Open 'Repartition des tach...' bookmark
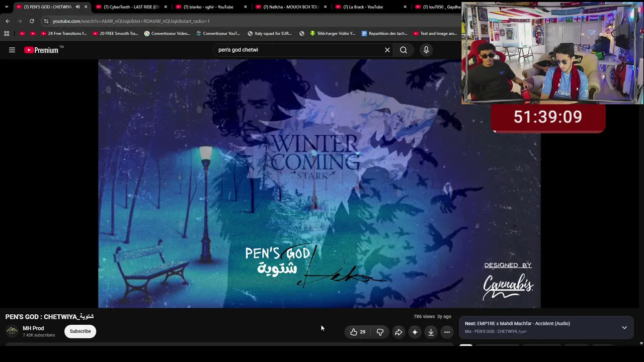 coord(384,34)
